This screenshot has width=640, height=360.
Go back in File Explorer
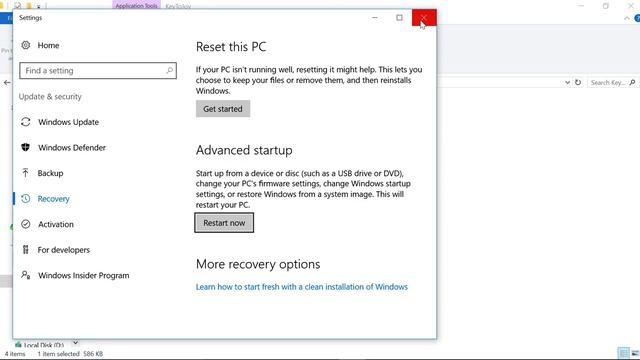click(x=7, y=82)
